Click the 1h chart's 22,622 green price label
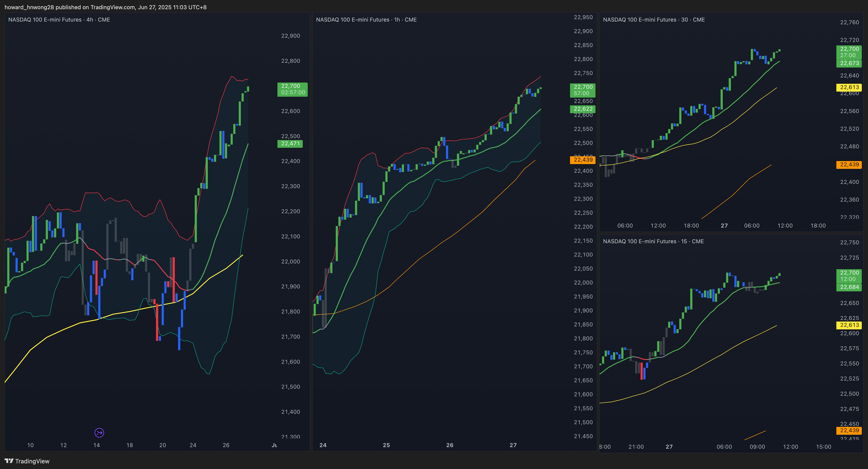The width and height of the screenshot is (868, 469). pos(583,109)
